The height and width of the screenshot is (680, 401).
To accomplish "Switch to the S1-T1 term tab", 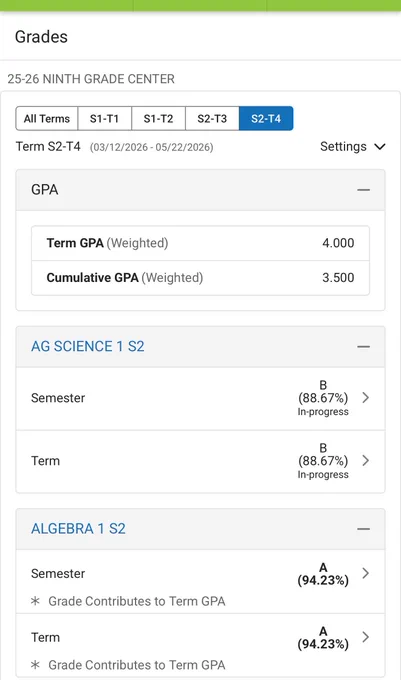I will tap(104, 118).
